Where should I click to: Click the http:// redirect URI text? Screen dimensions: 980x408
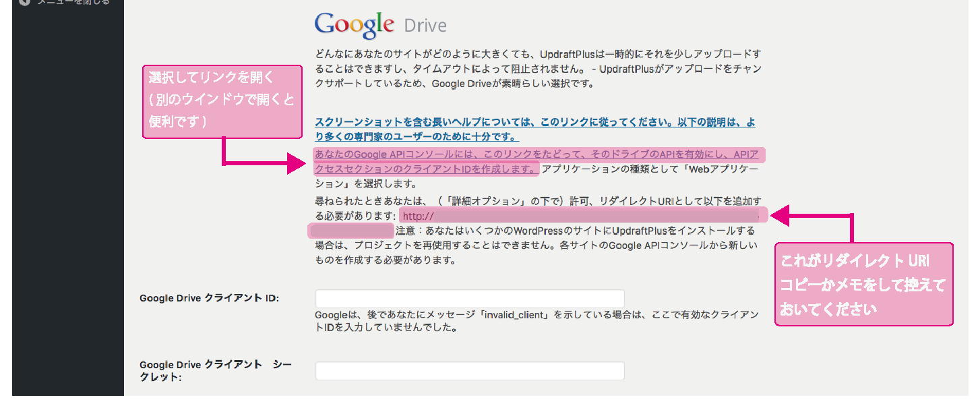click(x=418, y=216)
